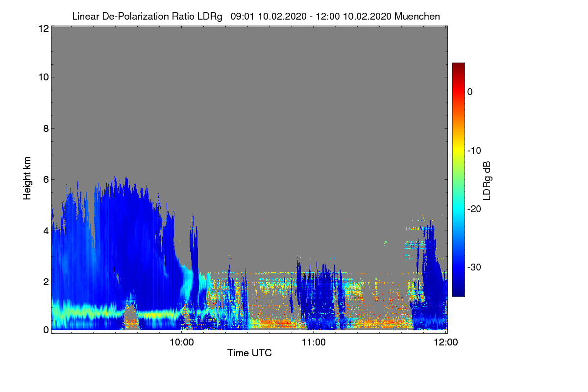Image resolution: width=588 pixels, height=392 pixels.
Task: Click the height axis label 8
Action: tap(45, 128)
